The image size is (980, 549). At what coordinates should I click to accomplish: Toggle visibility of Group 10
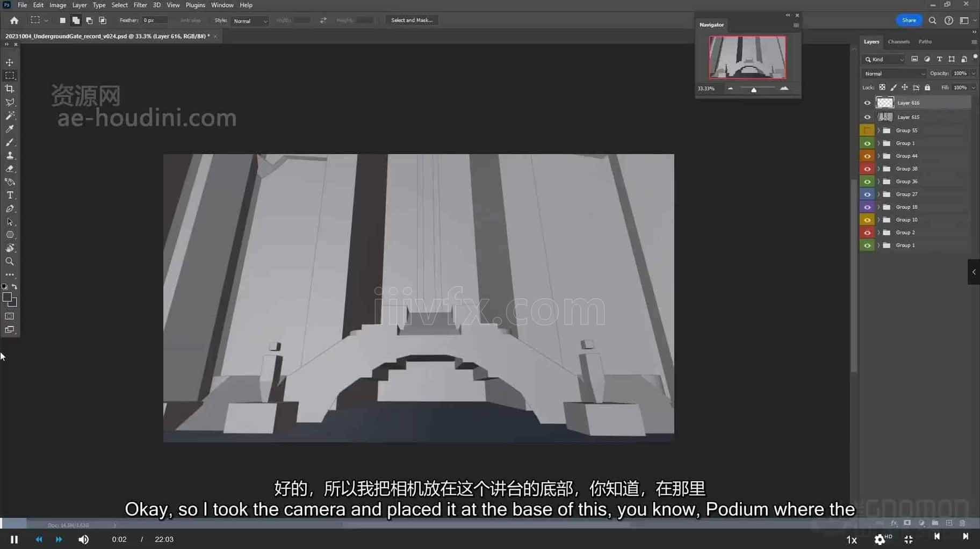[867, 220]
